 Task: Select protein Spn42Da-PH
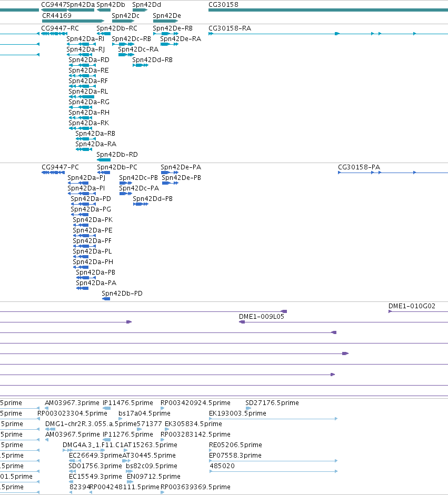click(x=93, y=262)
